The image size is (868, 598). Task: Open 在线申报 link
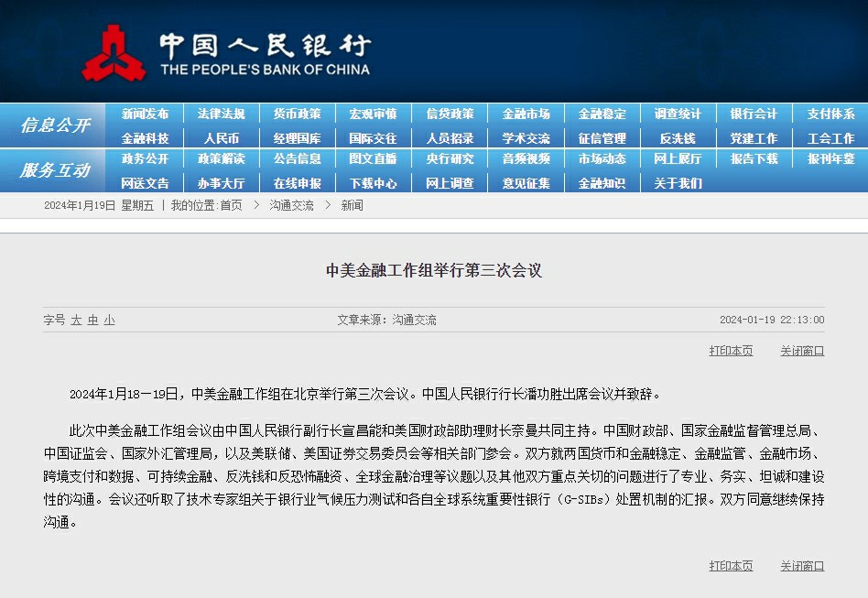298,183
